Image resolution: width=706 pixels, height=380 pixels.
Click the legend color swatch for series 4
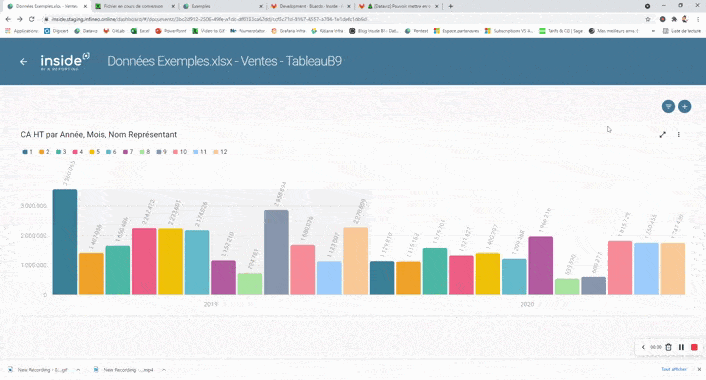tap(75, 152)
